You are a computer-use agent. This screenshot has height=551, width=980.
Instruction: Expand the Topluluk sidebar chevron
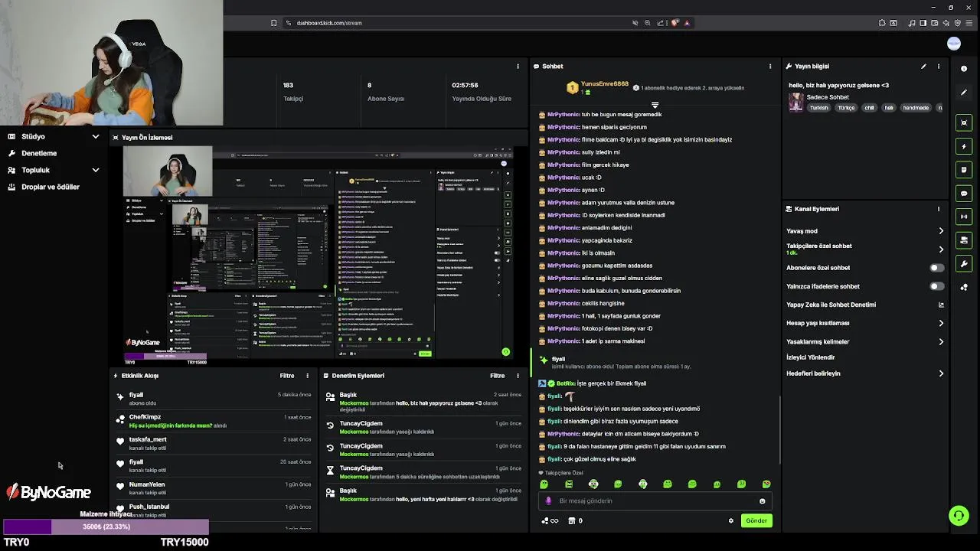pos(96,171)
